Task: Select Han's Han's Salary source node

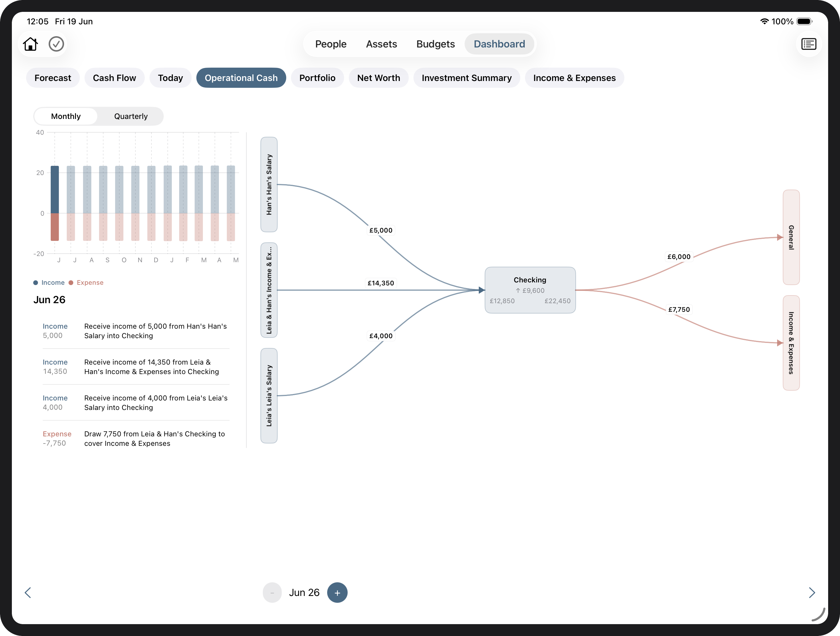Action: coord(269,185)
